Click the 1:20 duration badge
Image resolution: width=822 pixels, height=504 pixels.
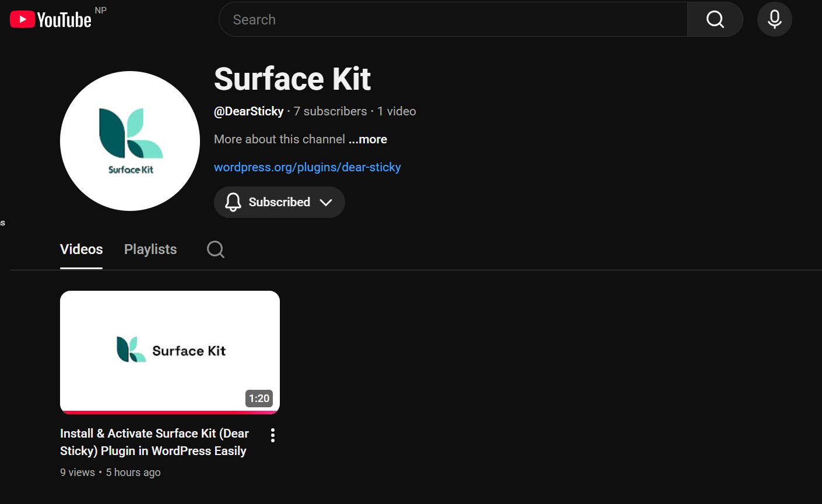pos(259,399)
